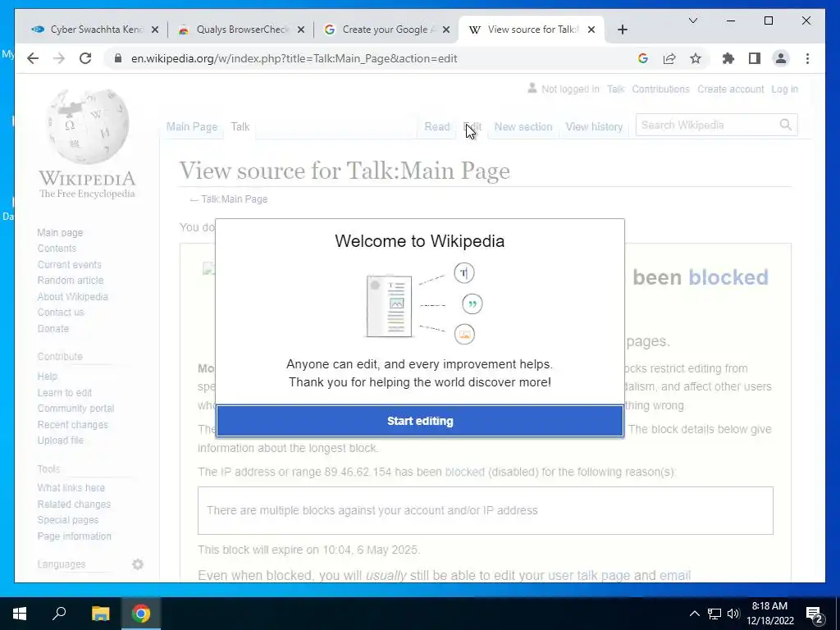Click the Read view tab

[x=436, y=127]
